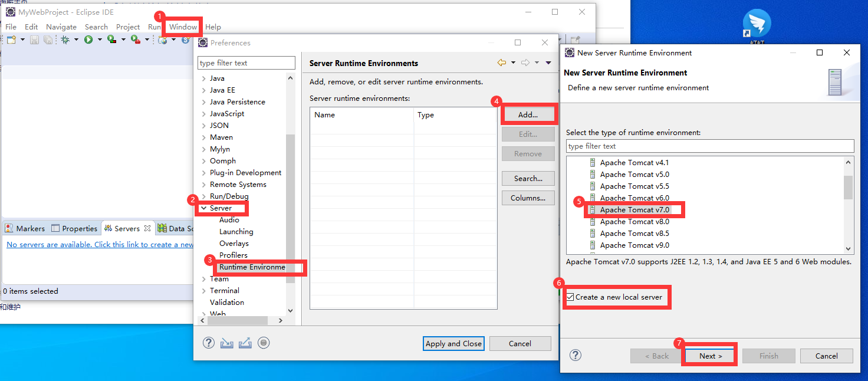This screenshot has width=868, height=381.
Task: Open the Navigate menu
Action: pos(61,27)
